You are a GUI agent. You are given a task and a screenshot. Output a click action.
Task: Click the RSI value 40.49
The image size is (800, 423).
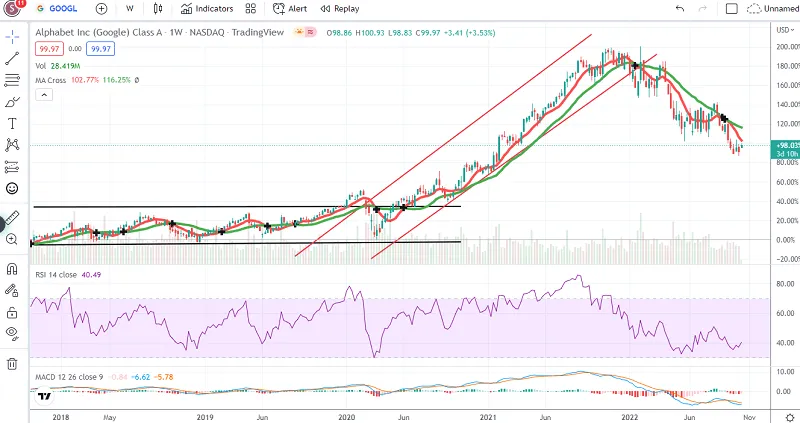pos(91,275)
